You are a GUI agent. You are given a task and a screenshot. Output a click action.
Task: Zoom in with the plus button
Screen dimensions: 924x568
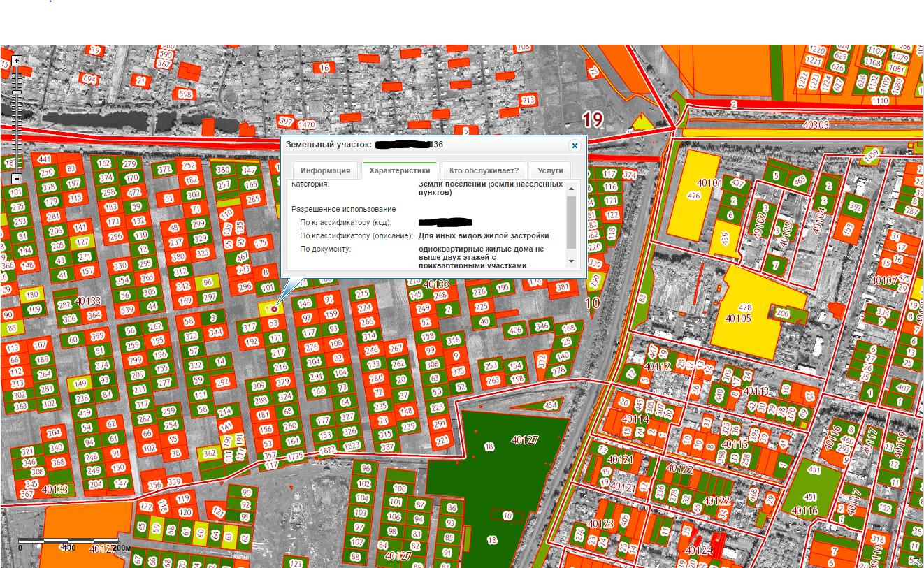point(17,61)
